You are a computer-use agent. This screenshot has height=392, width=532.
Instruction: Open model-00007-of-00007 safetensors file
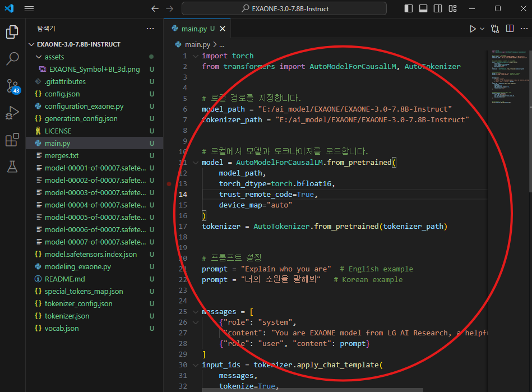[x=94, y=242]
